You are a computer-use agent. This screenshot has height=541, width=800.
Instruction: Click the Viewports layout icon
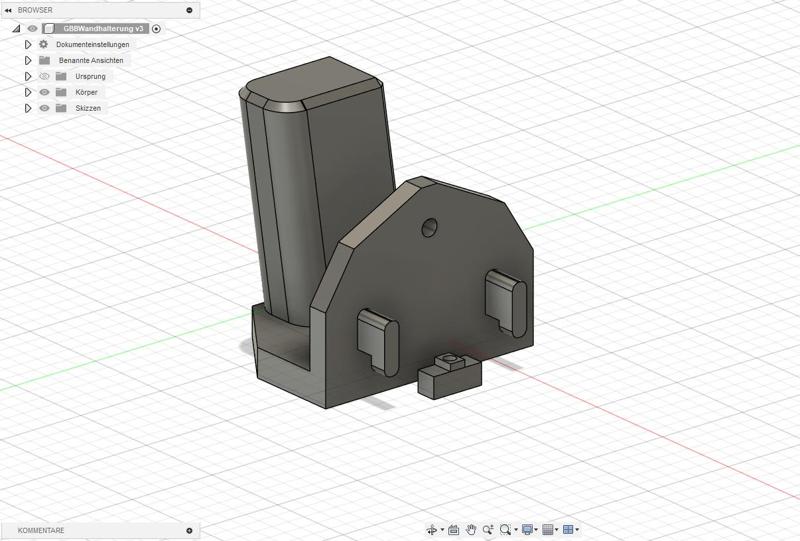pyautogui.click(x=568, y=530)
